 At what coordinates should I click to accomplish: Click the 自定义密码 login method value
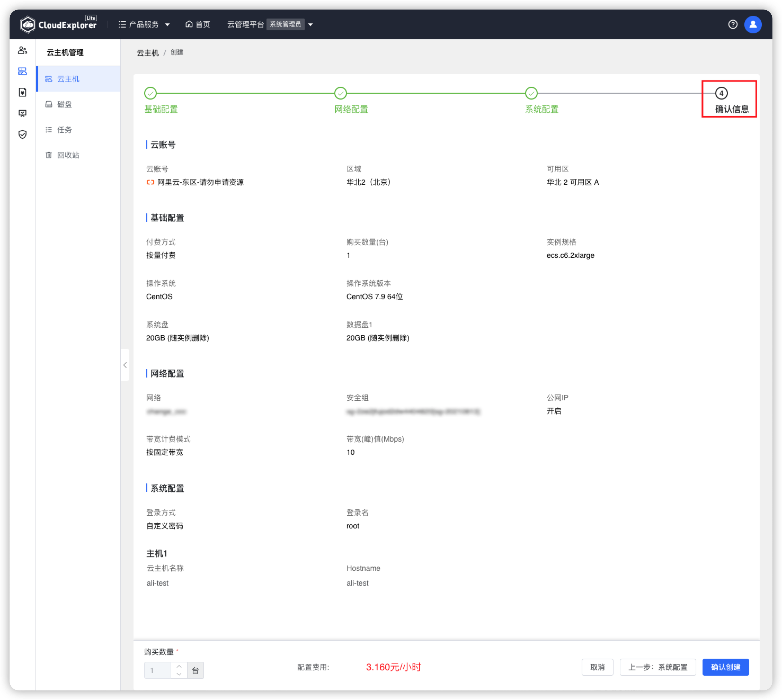165,526
